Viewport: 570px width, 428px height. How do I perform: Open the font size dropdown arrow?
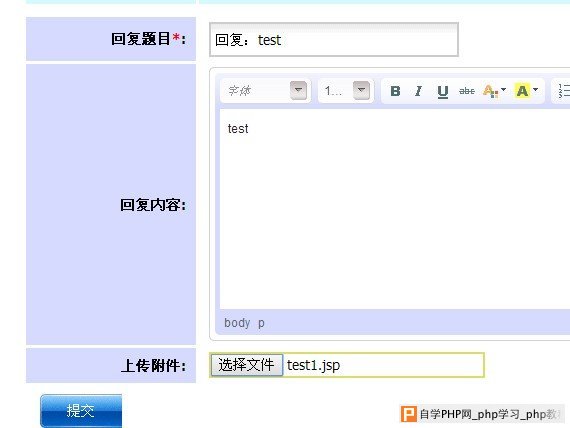coord(361,90)
